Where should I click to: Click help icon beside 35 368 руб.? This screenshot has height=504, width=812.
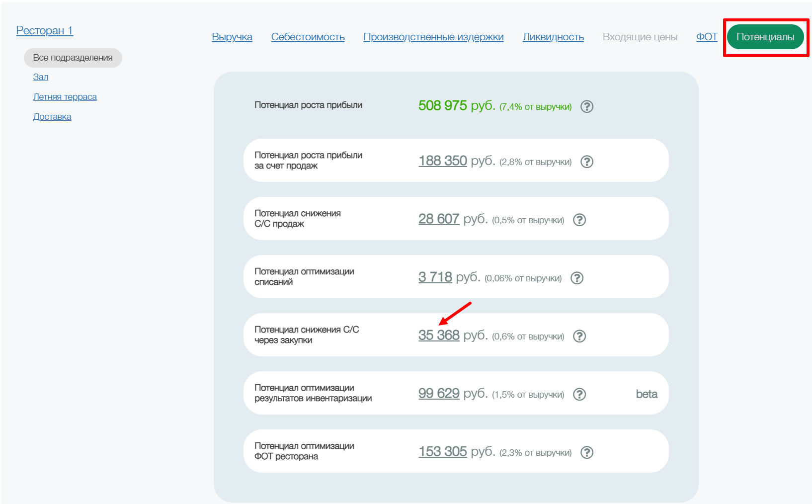coord(579,336)
